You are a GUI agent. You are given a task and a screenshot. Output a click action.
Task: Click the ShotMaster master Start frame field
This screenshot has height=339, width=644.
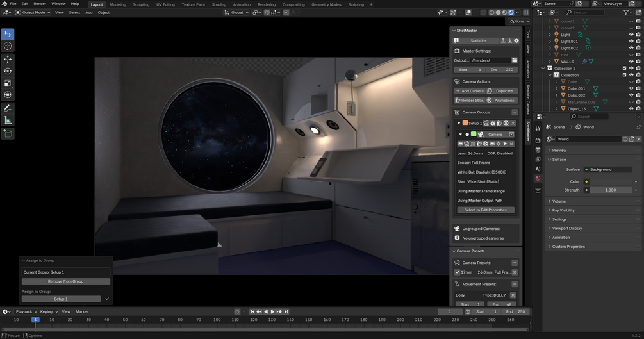(470, 70)
